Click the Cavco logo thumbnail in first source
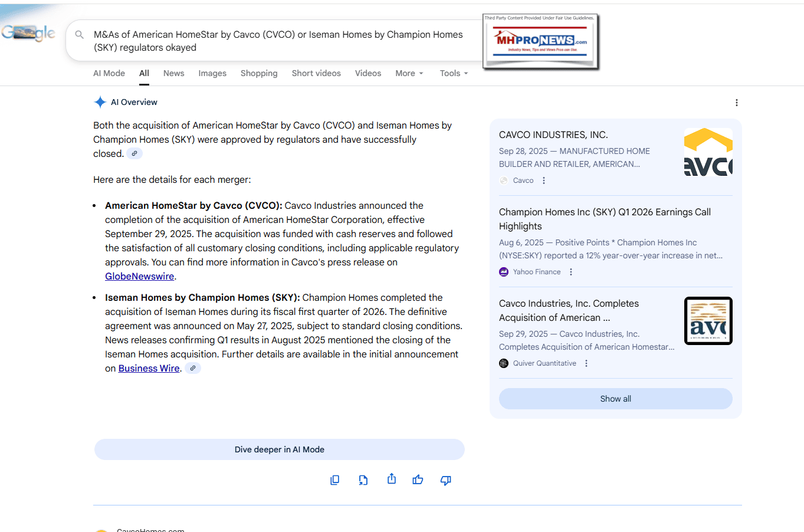 click(708, 152)
